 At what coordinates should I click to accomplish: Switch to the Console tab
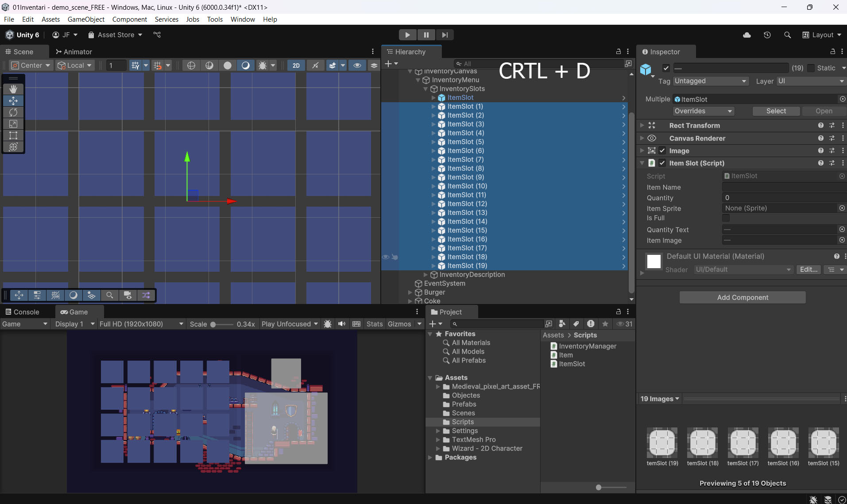[x=22, y=312]
